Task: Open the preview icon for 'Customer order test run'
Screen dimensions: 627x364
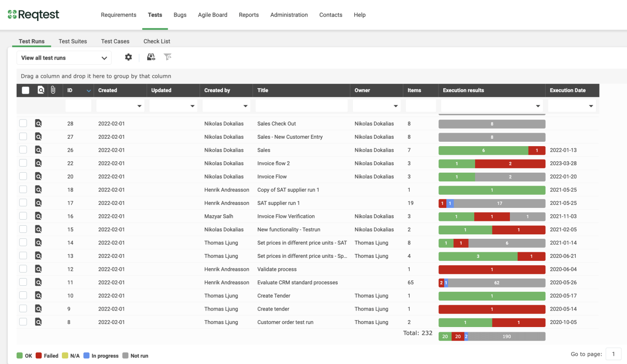Action: coord(39,322)
